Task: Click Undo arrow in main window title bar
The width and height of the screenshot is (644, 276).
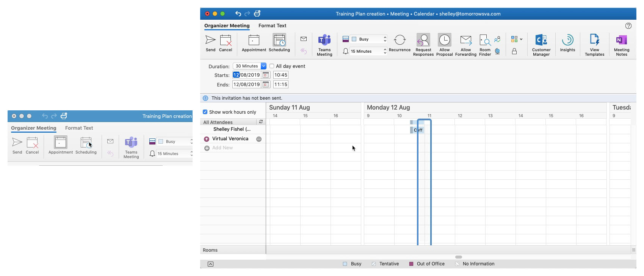Action: click(238, 14)
